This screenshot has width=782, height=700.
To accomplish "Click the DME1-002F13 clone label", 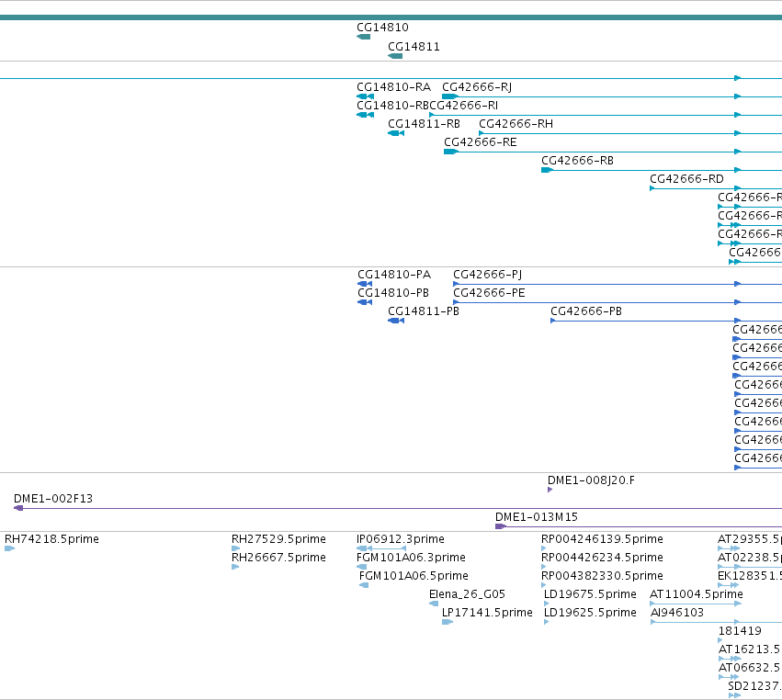I will click(x=53, y=499).
